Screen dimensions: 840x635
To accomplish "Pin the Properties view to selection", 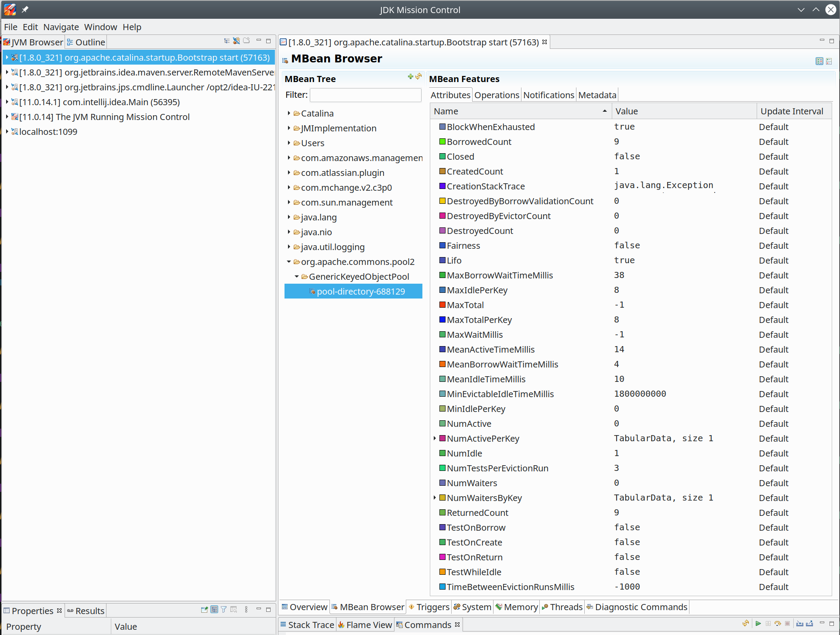I will pos(204,610).
